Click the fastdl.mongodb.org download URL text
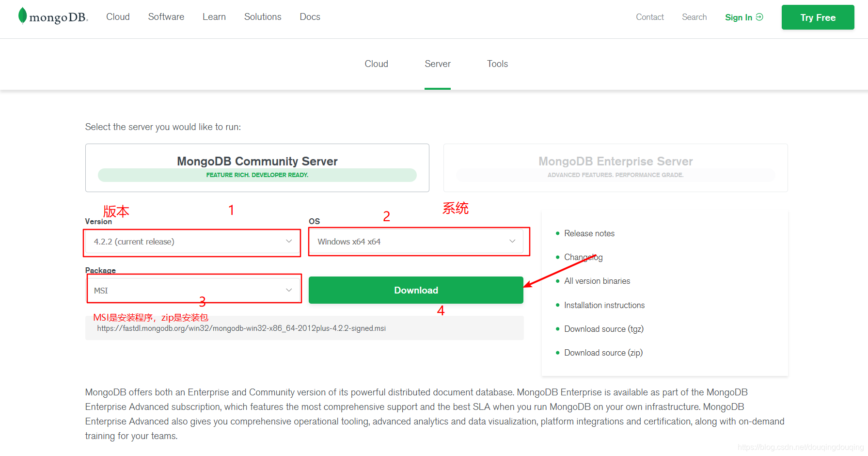868x456 pixels. 241,328
